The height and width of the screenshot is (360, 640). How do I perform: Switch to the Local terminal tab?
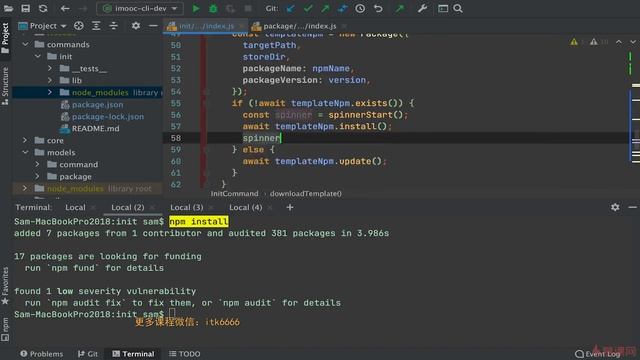(x=76, y=207)
